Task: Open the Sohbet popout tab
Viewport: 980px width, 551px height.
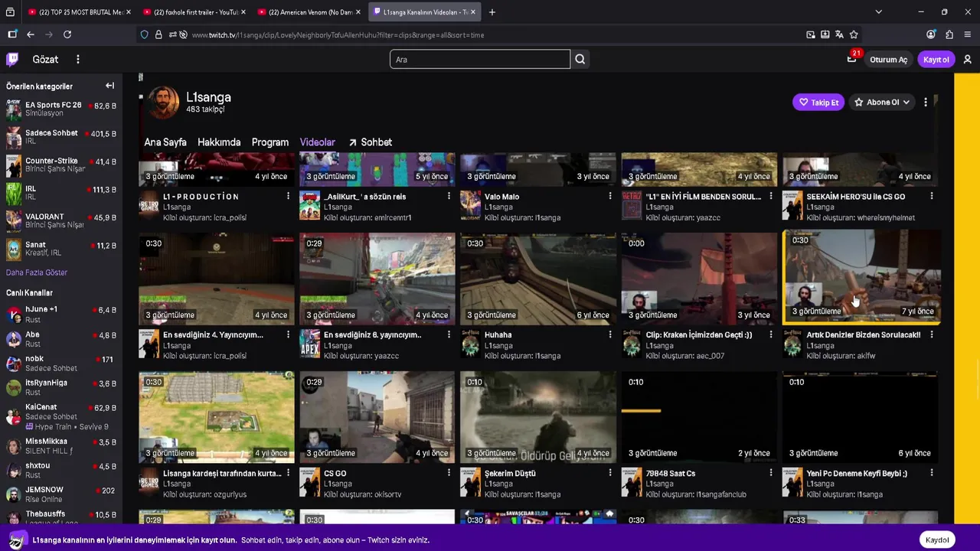Action: 370,142
